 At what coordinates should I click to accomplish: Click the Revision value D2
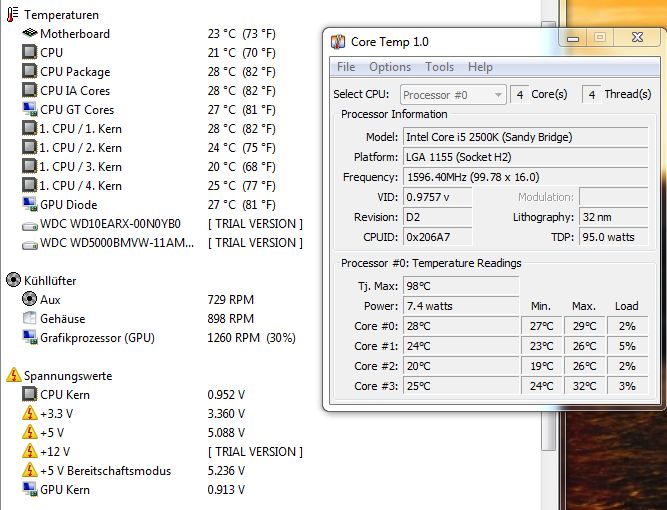(437, 217)
